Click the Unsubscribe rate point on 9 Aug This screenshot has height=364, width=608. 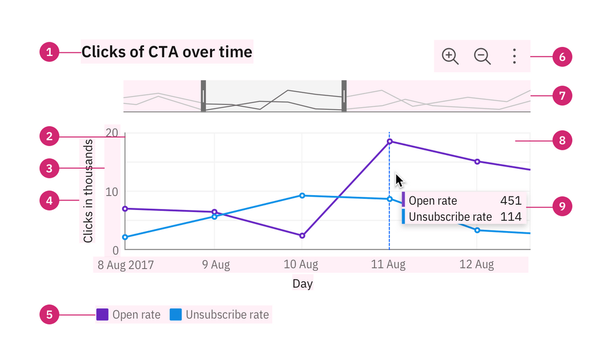pyautogui.click(x=214, y=217)
